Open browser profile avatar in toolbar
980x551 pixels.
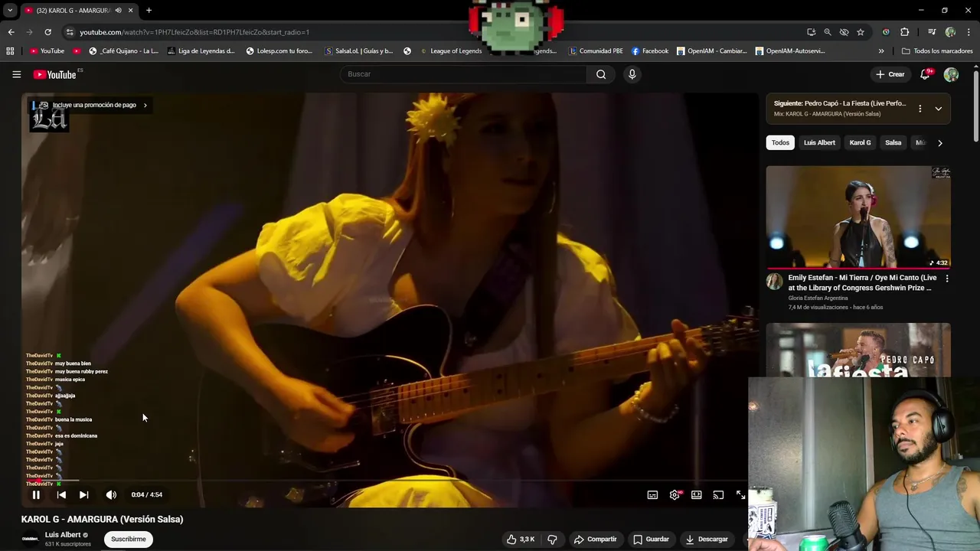[950, 32]
